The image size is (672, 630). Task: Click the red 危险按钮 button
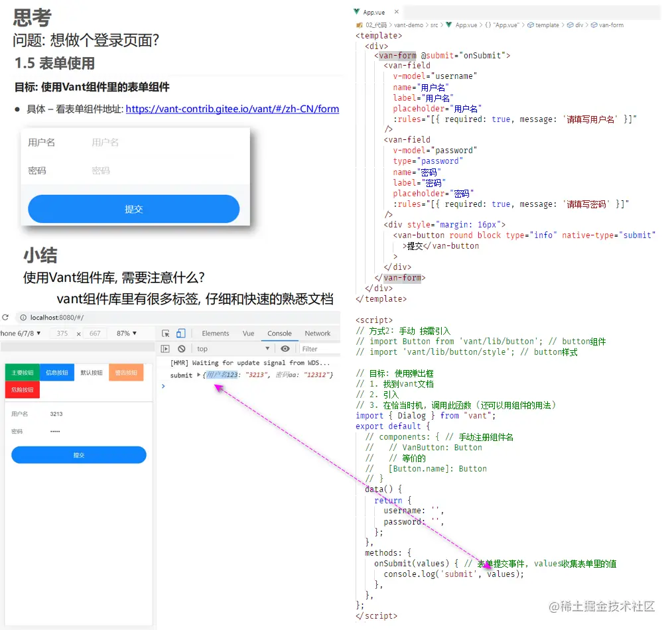coord(23,389)
